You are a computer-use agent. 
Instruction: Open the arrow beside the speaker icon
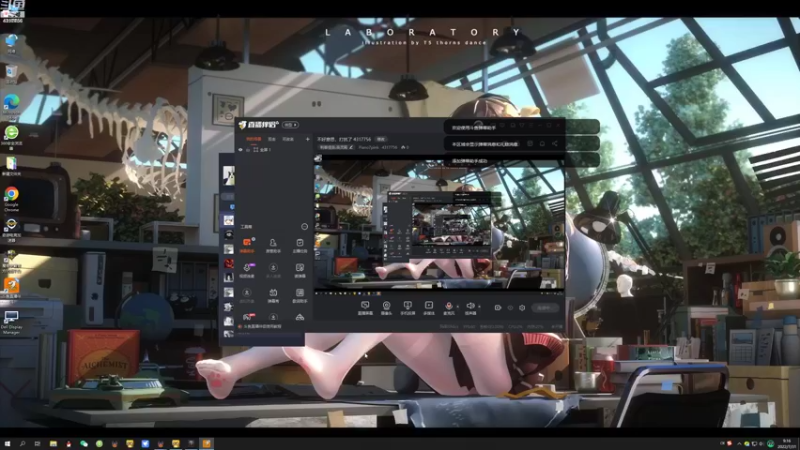pyautogui.click(x=479, y=307)
